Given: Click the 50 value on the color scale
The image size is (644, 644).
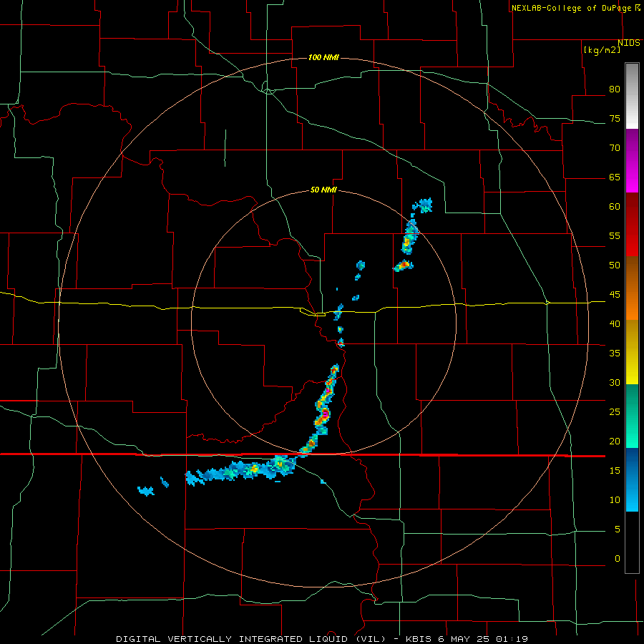Looking at the screenshot, I should coord(615,265).
